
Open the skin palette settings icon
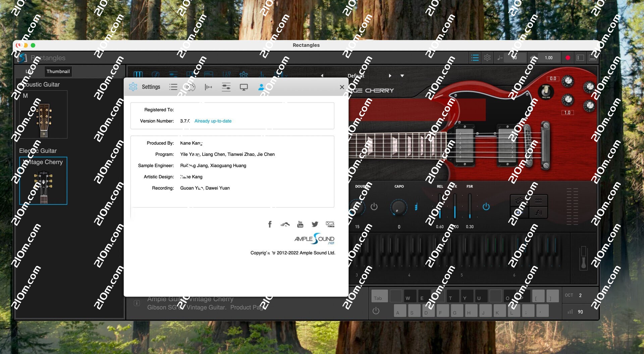click(190, 87)
